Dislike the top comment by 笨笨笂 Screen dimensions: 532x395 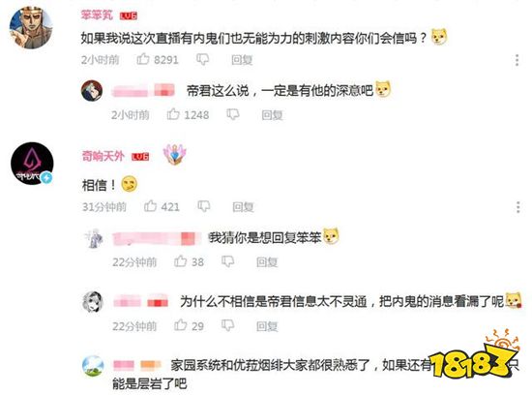202,59
